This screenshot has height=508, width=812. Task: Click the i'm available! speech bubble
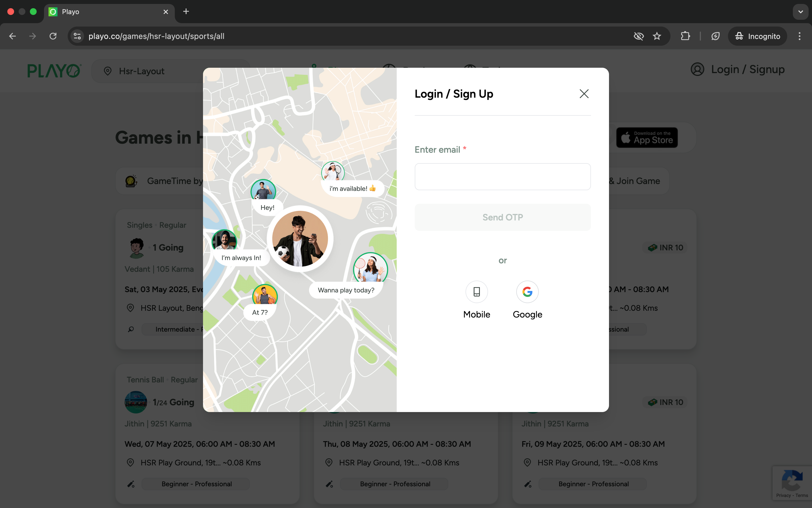[x=352, y=189]
